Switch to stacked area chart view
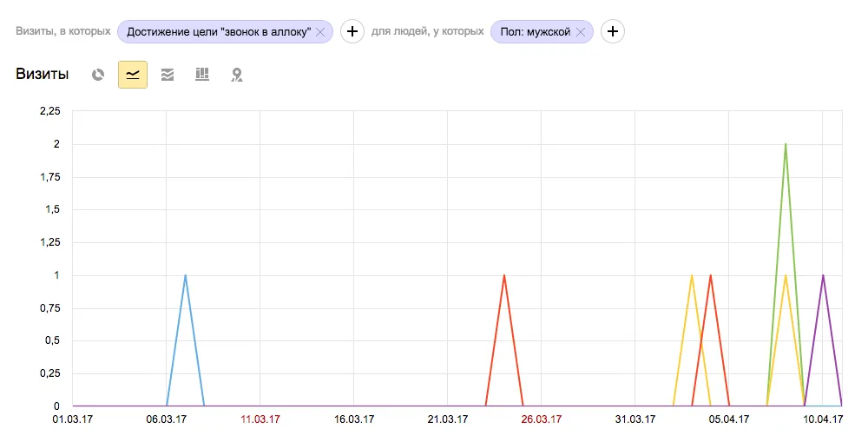The height and width of the screenshot is (442, 868). point(168,75)
